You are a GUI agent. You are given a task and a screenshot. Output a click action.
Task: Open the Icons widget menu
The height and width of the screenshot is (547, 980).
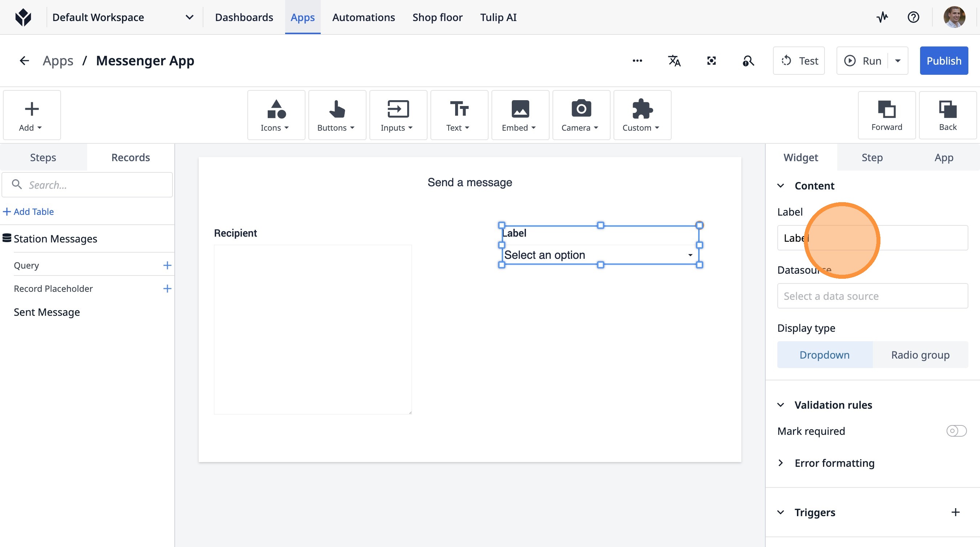pos(276,115)
